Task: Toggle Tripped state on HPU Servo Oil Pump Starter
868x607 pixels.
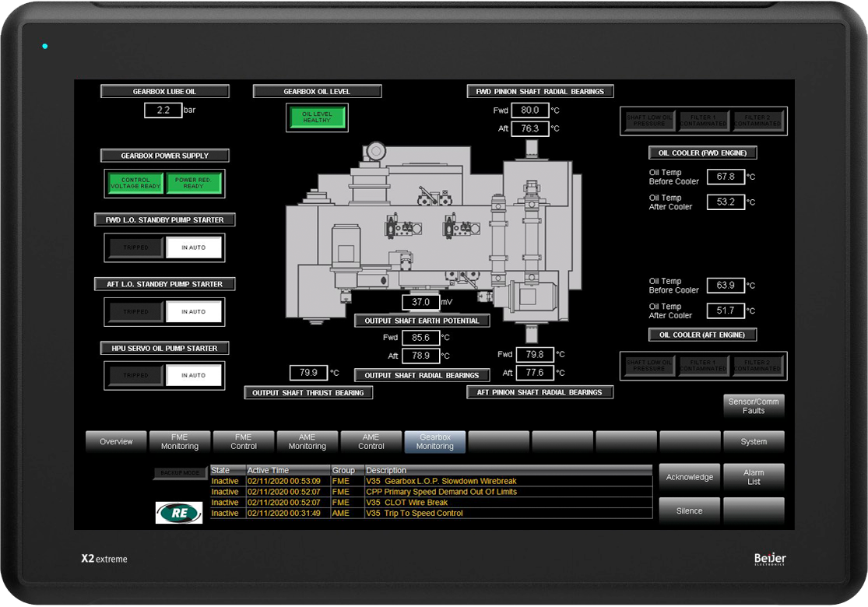Action: click(135, 376)
